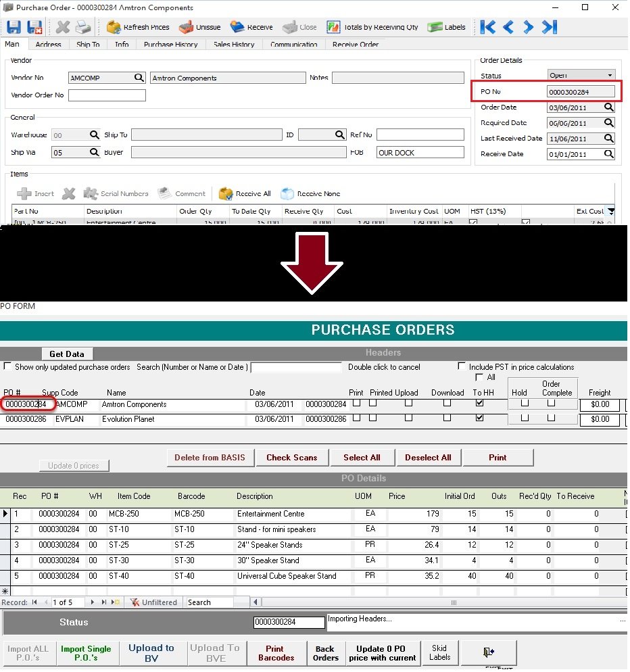Click the PO search text field
Image resolution: width=630 pixels, height=672 pixels.
click(295, 368)
